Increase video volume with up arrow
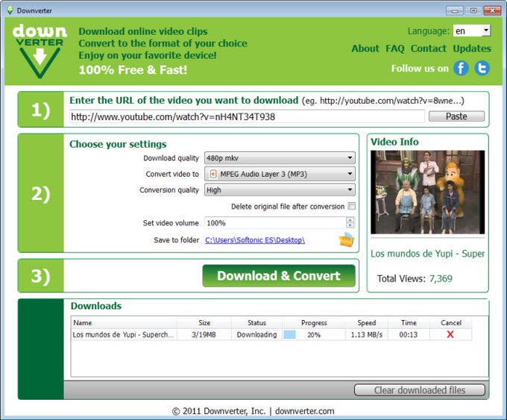This screenshot has width=507, height=420. click(350, 220)
